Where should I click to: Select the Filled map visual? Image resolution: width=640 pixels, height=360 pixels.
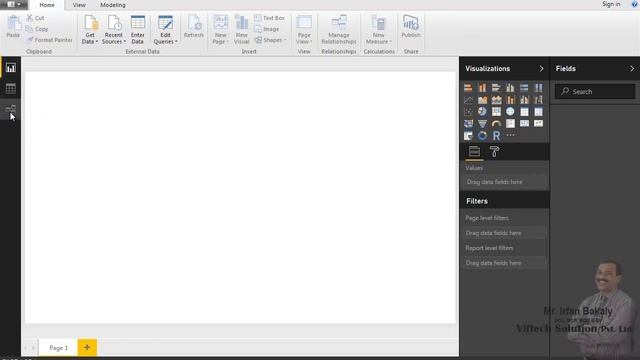point(468,123)
